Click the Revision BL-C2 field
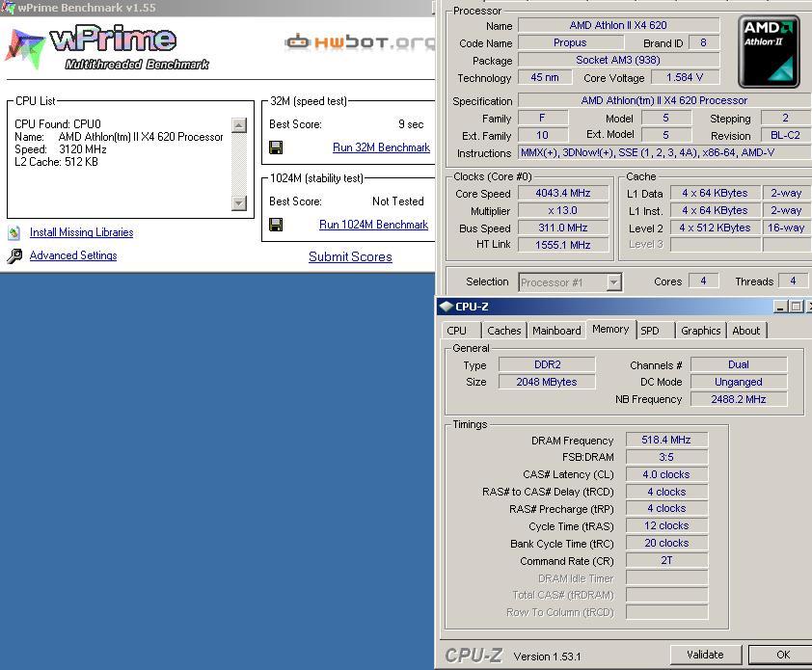This screenshot has height=670, width=812. 786,136
